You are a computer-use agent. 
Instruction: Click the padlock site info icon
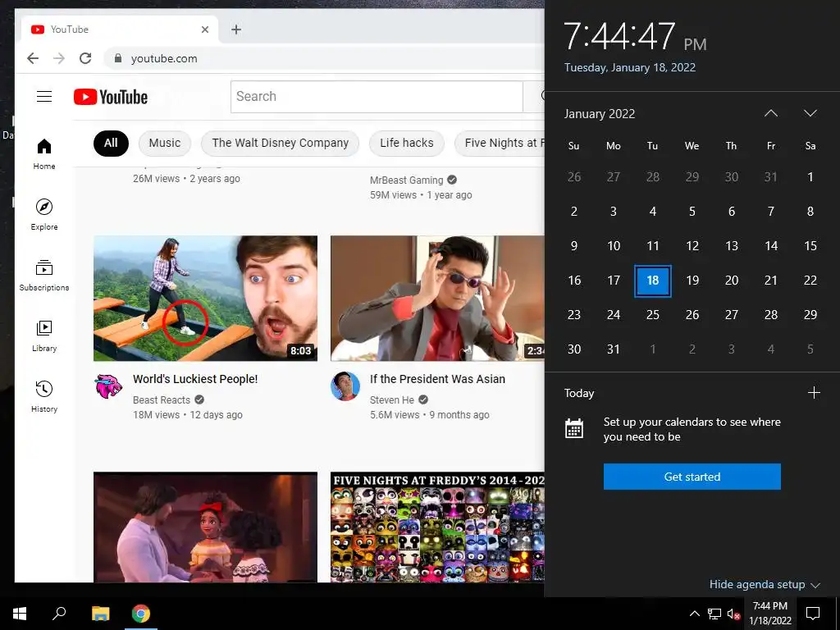click(x=118, y=58)
